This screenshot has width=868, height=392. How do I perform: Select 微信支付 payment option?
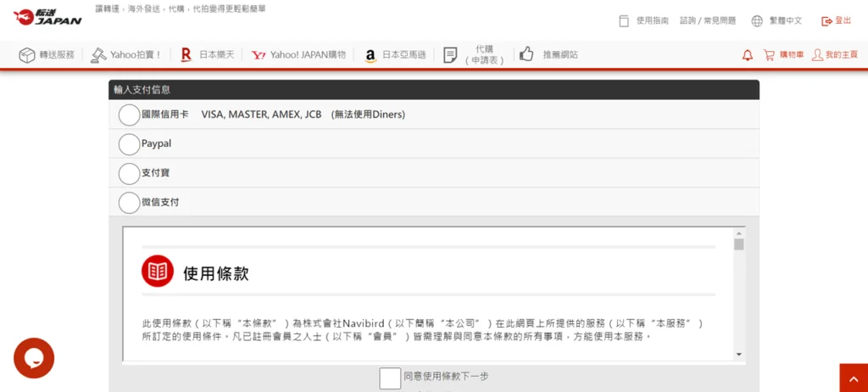click(129, 203)
